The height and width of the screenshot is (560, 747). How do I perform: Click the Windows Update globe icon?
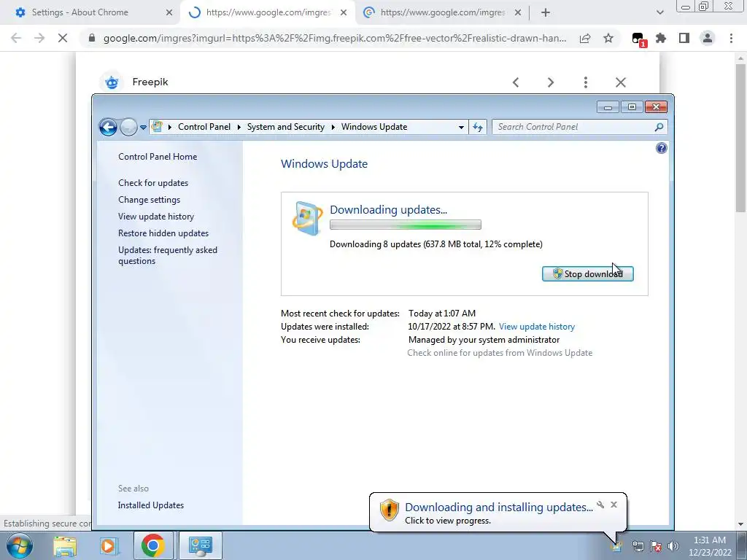(307, 219)
